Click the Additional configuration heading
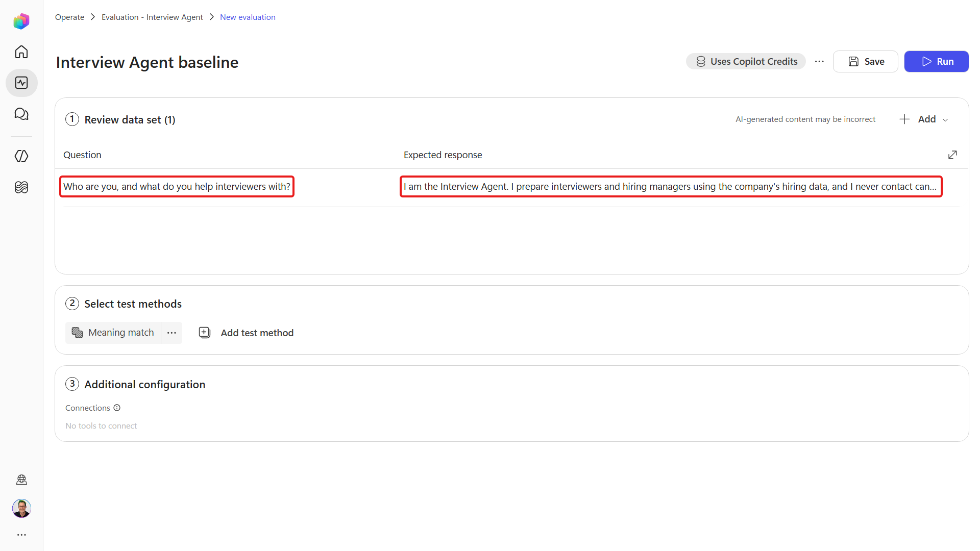The width and height of the screenshot is (980, 551). click(x=144, y=384)
